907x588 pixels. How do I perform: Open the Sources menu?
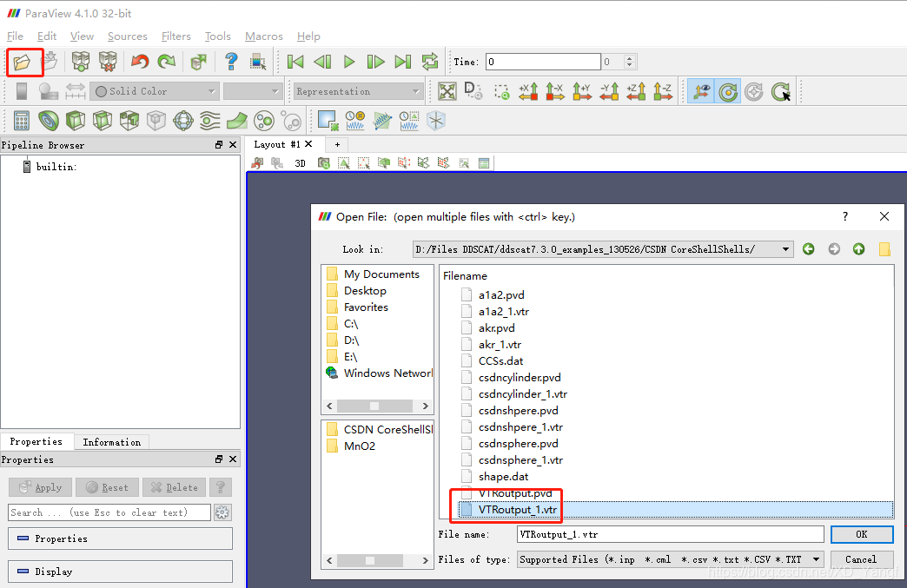[x=127, y=36]
